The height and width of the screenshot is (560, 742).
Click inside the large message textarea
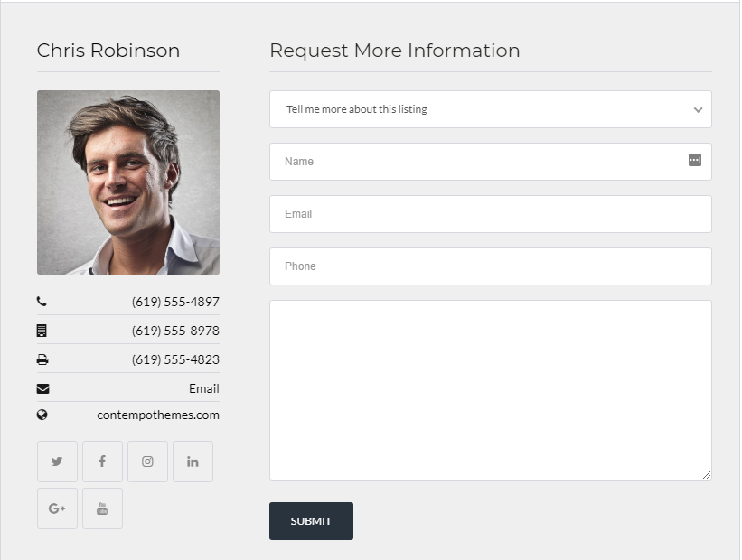tap(490, 390)
